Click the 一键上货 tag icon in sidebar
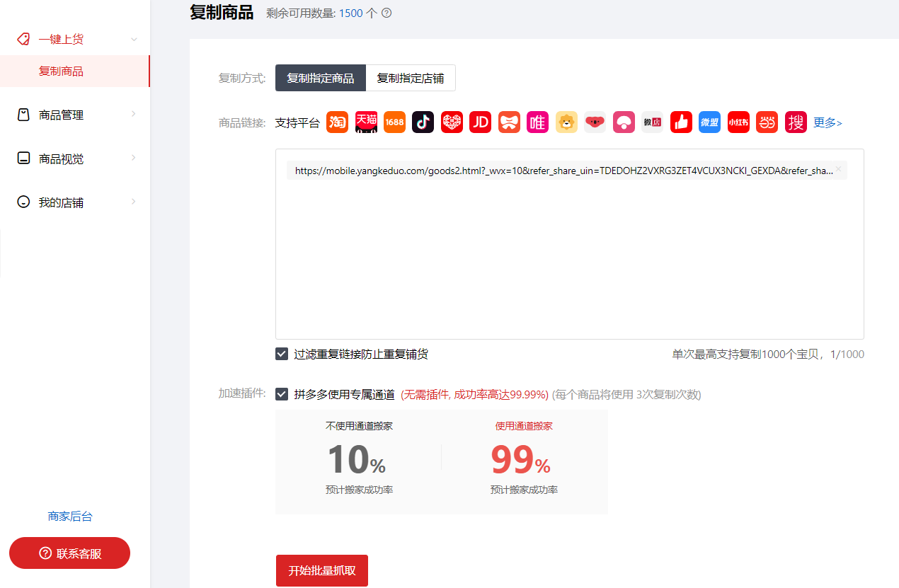The width and height of the screenshot is (899, 588). pos(23,39)
